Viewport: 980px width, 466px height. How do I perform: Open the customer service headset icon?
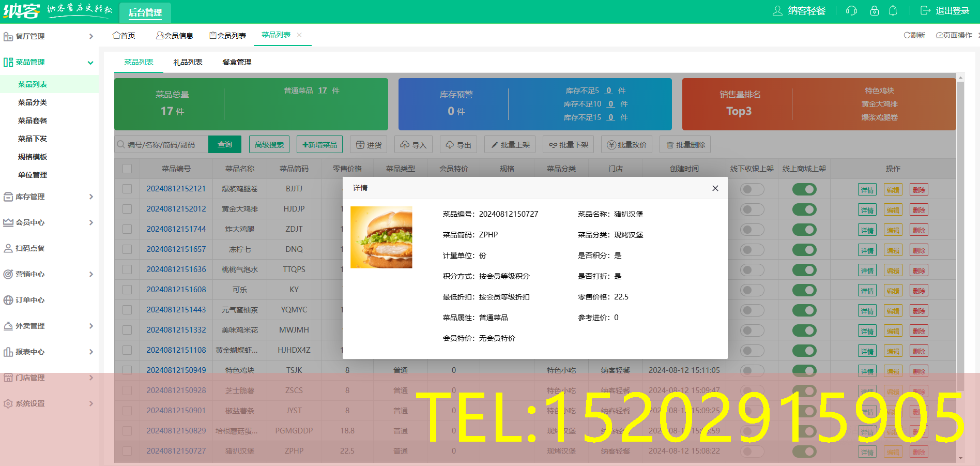851,10
